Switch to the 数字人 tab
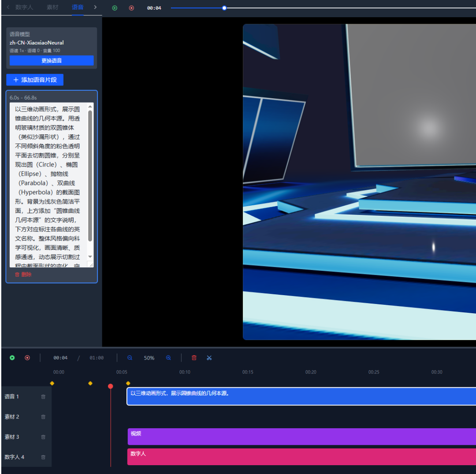The image size is (476, 474). [24, 7]
